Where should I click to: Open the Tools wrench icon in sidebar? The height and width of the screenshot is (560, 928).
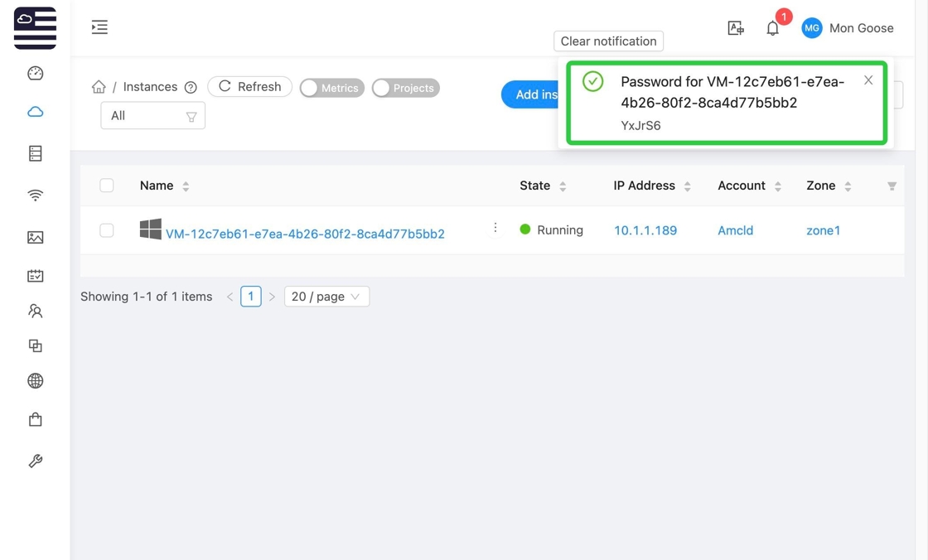point(35,461)
